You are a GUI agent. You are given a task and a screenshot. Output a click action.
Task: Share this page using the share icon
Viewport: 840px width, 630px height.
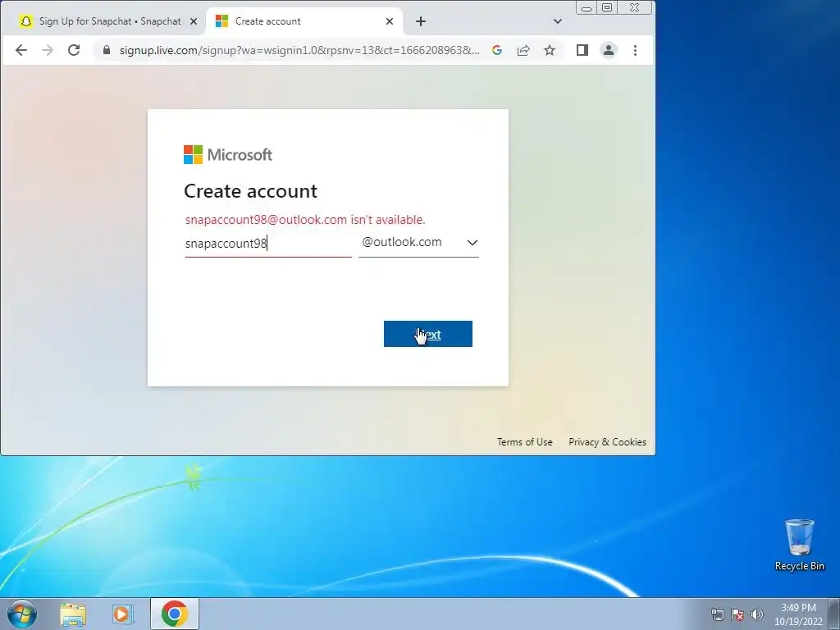tap(523, 50)
